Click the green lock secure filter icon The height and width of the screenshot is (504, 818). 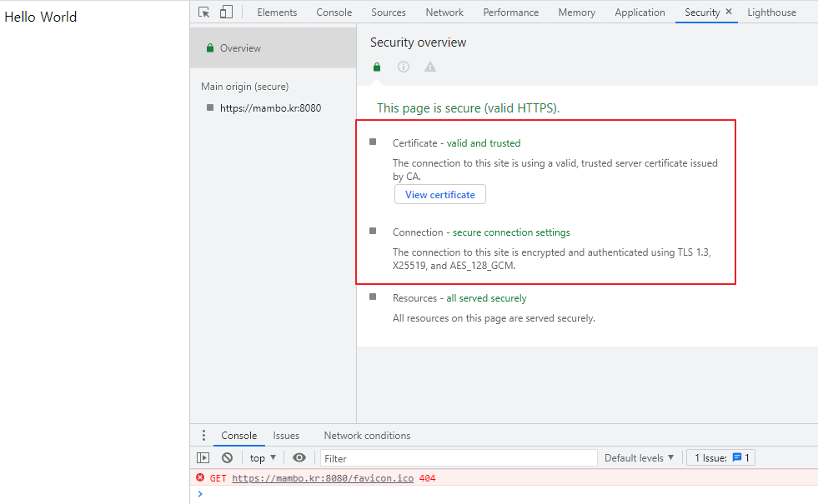[377, 67]
